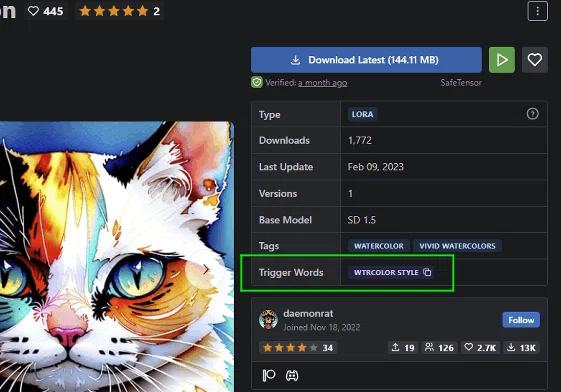The height and width of the screenshot is (392, 561).
Task: Open the daemonrat profile name
Action: [x=308, y=313]
